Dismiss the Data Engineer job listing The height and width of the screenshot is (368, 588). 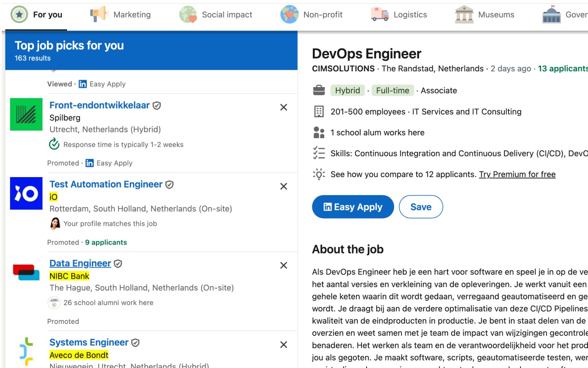pyautogui.click(x=284, y=265)
